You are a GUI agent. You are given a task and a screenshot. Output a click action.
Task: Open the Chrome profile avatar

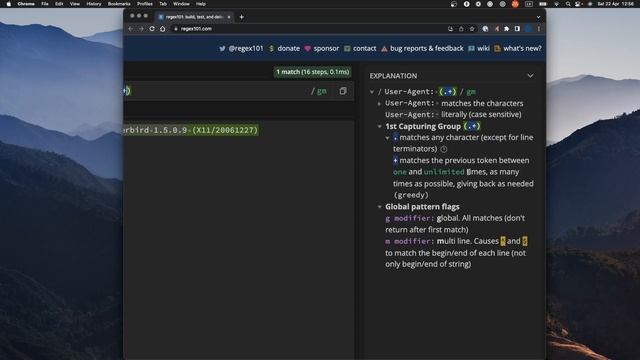point(528,29)
